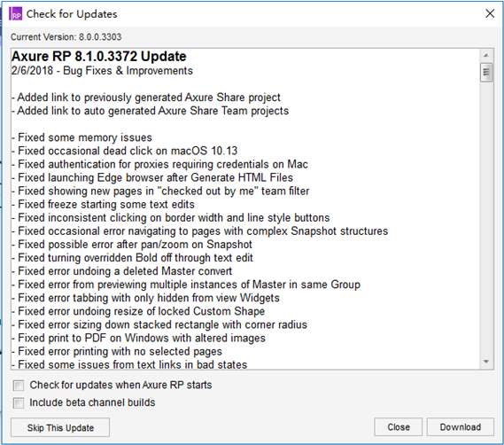Click the Axure RP logo in title bar
This screenshot has width=504, height=445.
click(x=15, y=14)
